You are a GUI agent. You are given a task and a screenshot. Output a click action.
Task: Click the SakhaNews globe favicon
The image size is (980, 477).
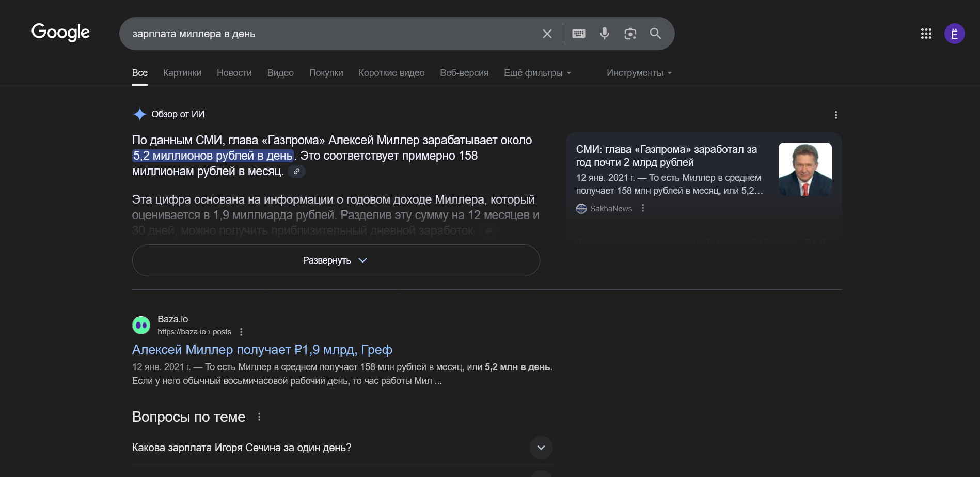(581, 208)
